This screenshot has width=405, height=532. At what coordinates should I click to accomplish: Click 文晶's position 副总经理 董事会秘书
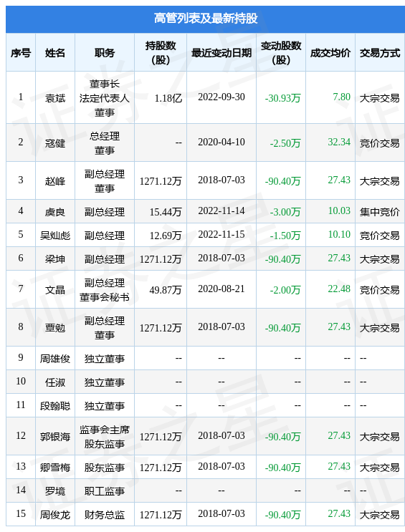105,290
